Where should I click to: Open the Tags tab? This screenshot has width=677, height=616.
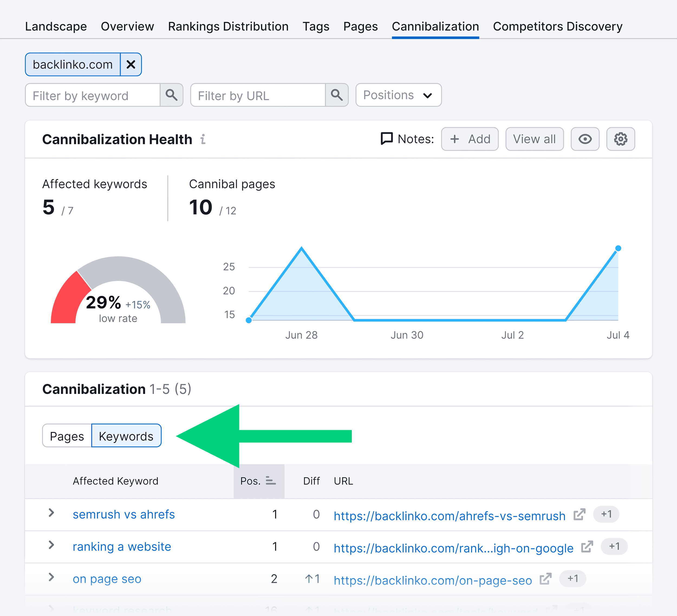pos(316,26)
